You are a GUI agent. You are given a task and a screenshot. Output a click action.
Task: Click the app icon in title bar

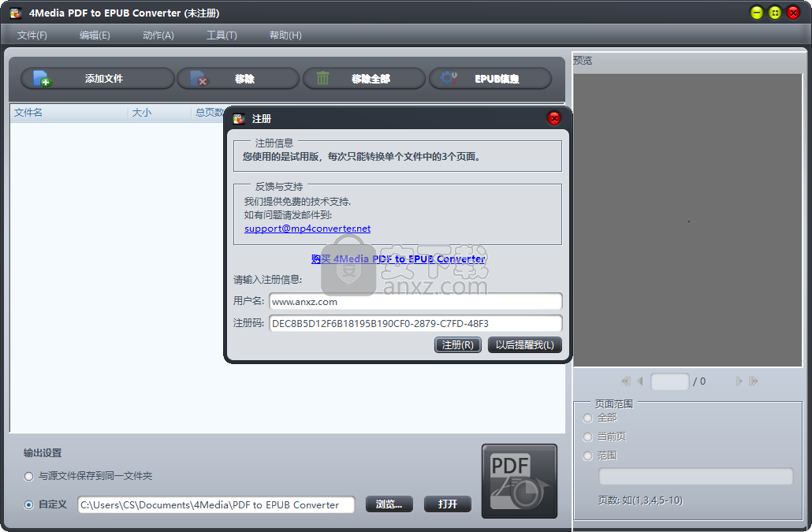tap(16, 13)
